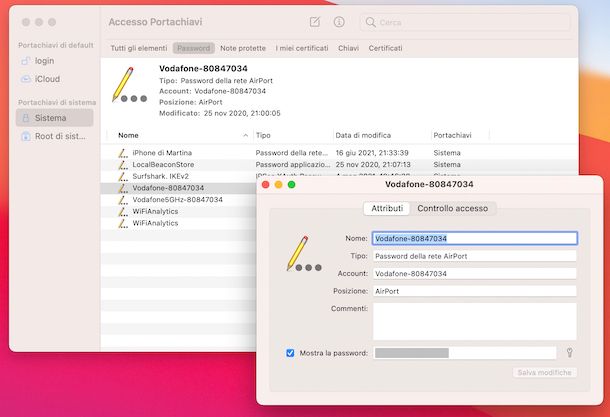This screenshot has height=417, width=610.
Task: Click the revealed password field
Action: click(x=465, y=353)
